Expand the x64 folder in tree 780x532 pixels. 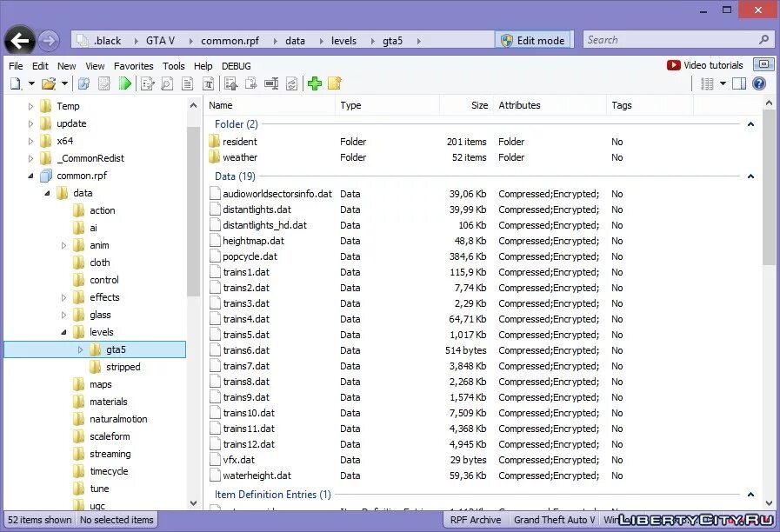click(x=30, y=141)
